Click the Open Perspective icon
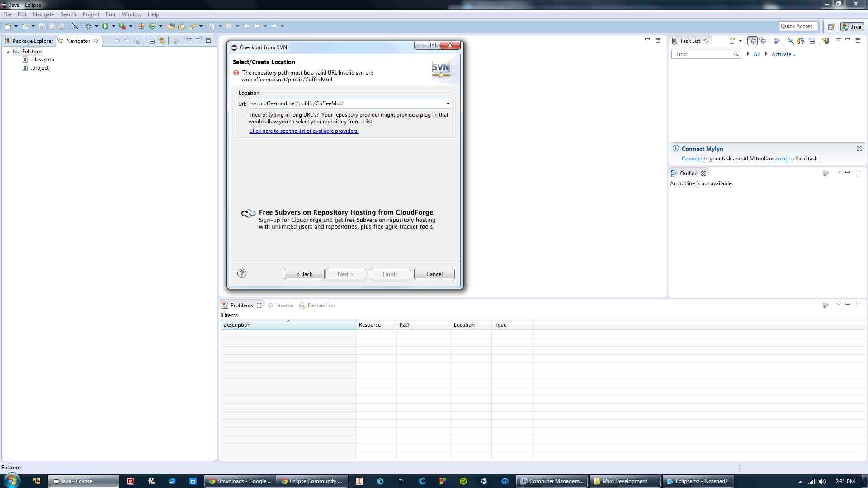Viewport: 868px width, 488px height. coord(831,27)
